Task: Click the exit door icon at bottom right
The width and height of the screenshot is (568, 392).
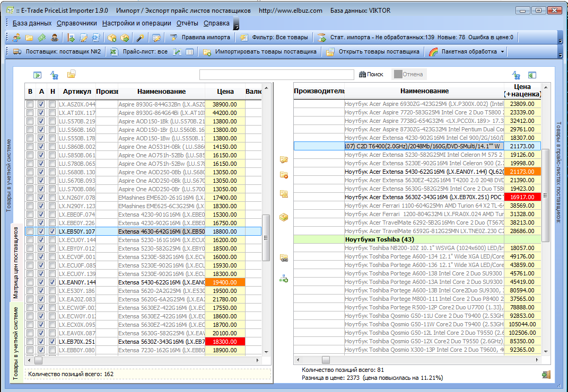Action: [546, 375]
